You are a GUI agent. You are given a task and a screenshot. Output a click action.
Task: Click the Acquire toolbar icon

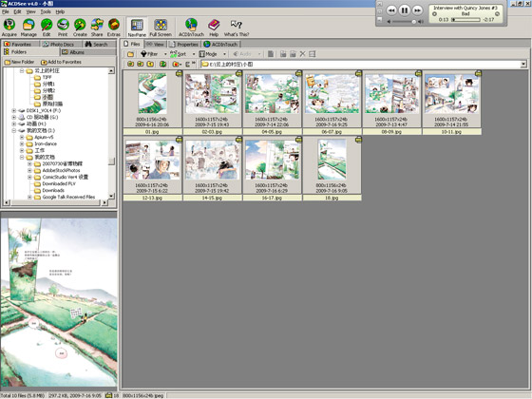coord(9,28)
